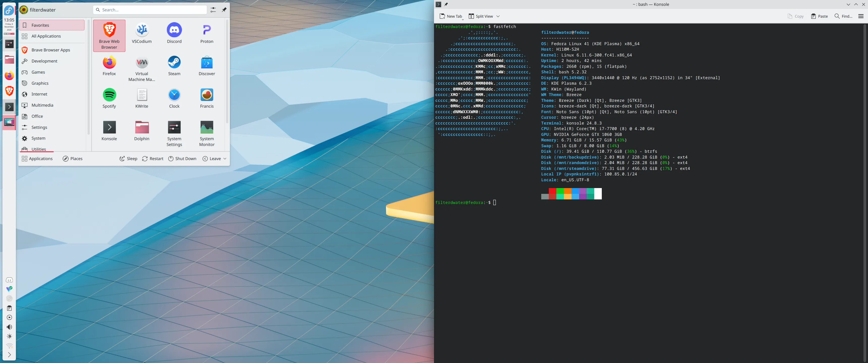Mute audio via the speaker tray icon
This screenshot has width=868, height=363.
[9, 327]
